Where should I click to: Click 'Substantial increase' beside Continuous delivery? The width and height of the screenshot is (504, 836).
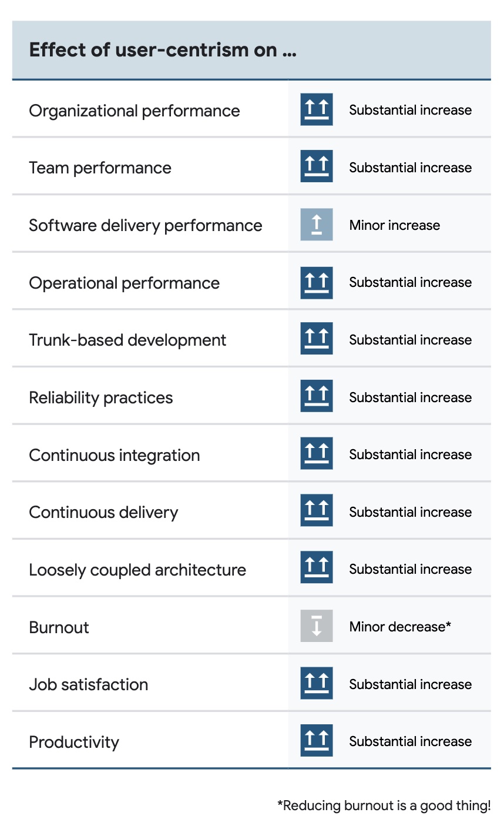(x=410, y=512)
